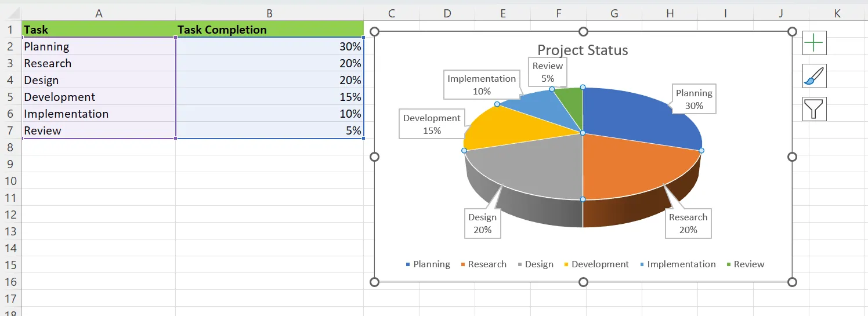Select row 1 header
The width and height of the screenshot is (868, 316).
[x=10, y=30]
